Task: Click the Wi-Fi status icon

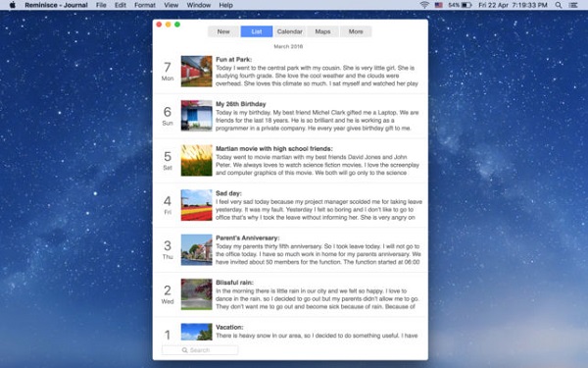Action: [x=424, y=5]
